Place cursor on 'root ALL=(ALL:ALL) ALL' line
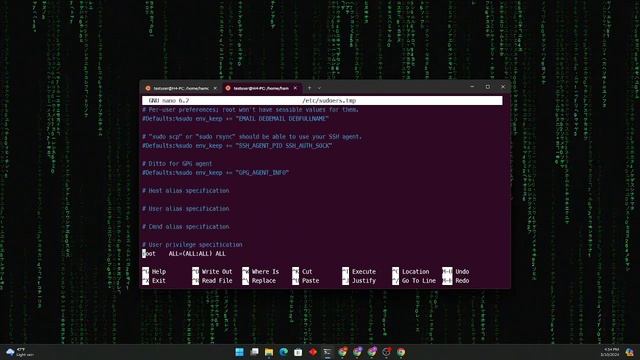The image size is (640, 360). (x=184, y=254)
